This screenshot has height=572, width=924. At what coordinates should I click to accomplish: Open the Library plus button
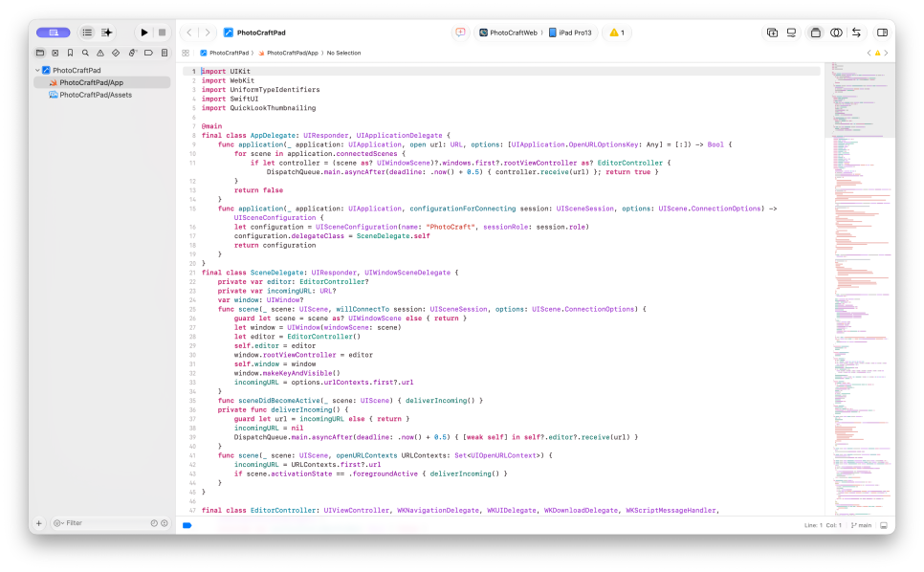[x=772, y=33]
